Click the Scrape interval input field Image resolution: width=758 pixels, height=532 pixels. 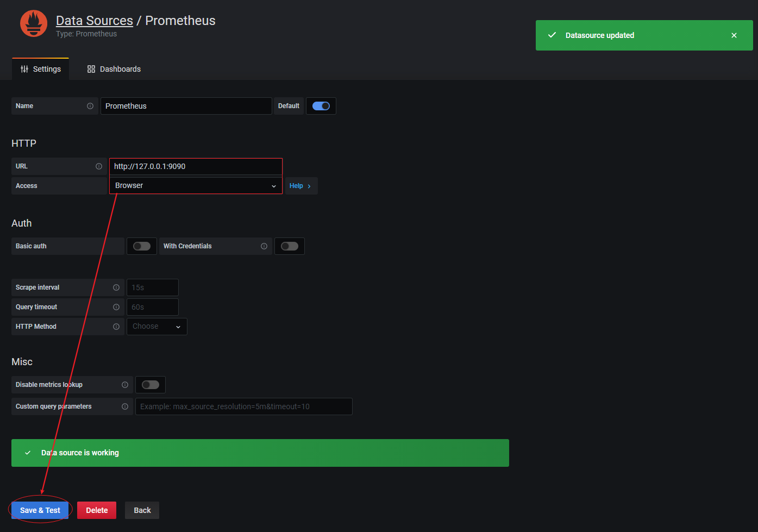153,287
